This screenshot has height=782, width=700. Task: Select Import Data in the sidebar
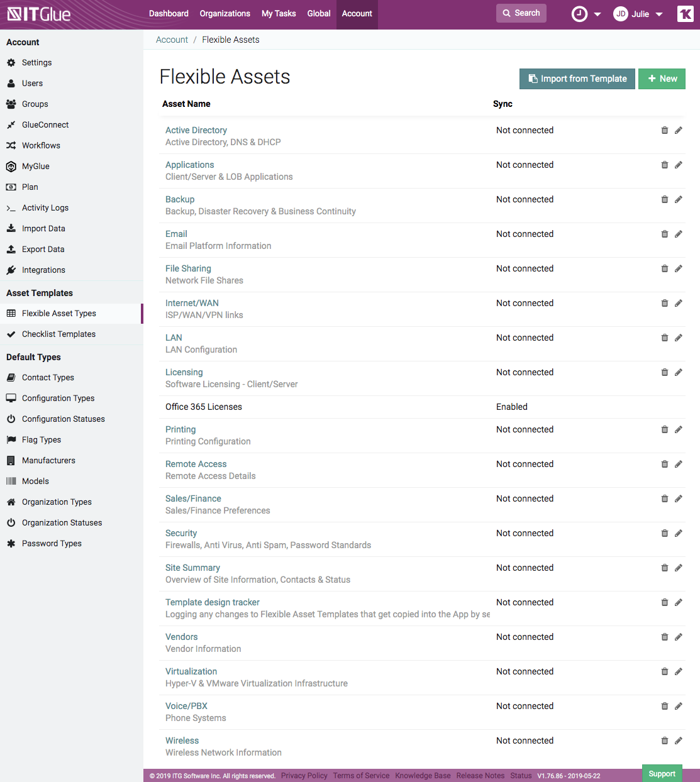[43, 228]
